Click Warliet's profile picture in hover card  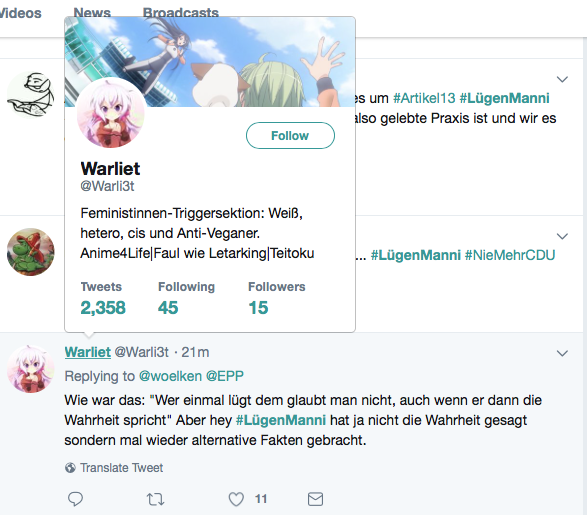click(111, 112)
